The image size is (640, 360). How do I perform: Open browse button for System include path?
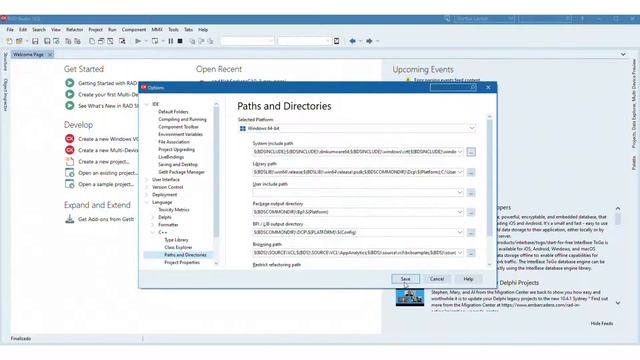tap(471, 152)
